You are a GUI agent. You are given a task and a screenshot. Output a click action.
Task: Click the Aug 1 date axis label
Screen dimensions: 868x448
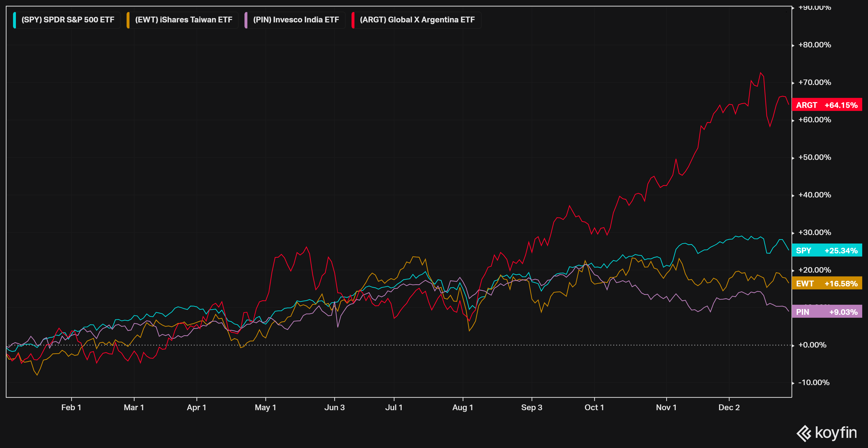point(463,407)
